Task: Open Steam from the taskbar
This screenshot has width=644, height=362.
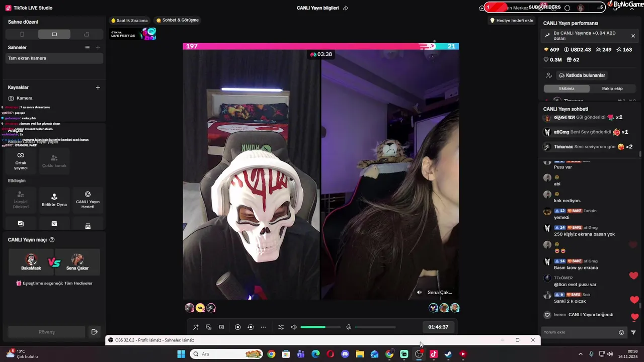Action: pos(448,354)
